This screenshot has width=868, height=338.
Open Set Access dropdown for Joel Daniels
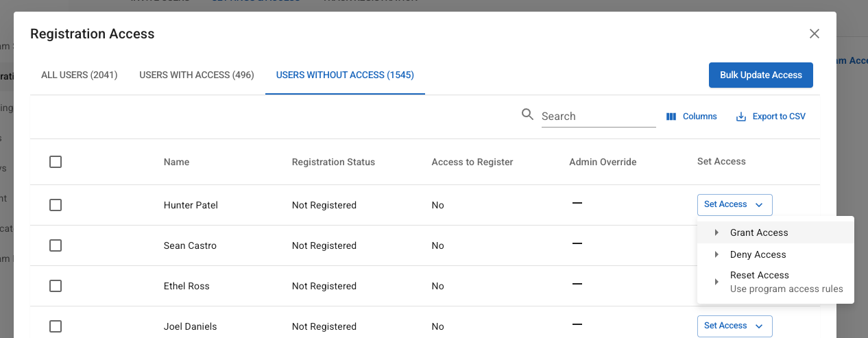734,326
